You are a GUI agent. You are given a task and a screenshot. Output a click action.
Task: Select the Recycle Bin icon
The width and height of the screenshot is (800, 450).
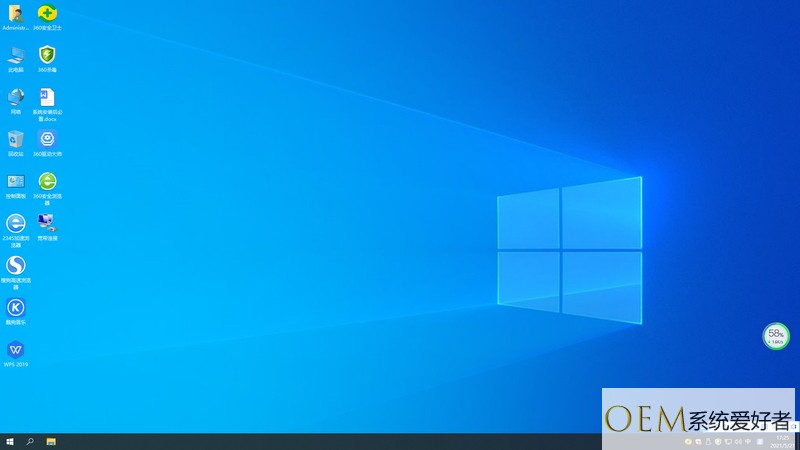(x=16, y=143)
